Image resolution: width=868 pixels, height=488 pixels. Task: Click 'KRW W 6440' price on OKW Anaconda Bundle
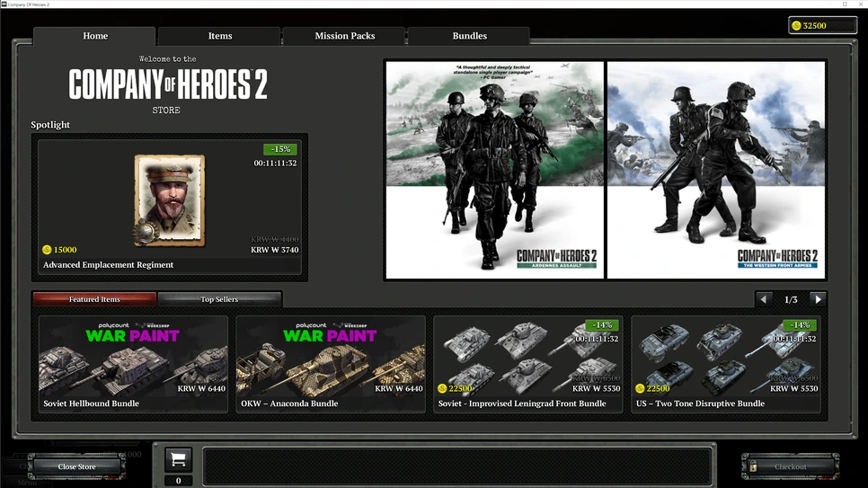click(399, 388)
